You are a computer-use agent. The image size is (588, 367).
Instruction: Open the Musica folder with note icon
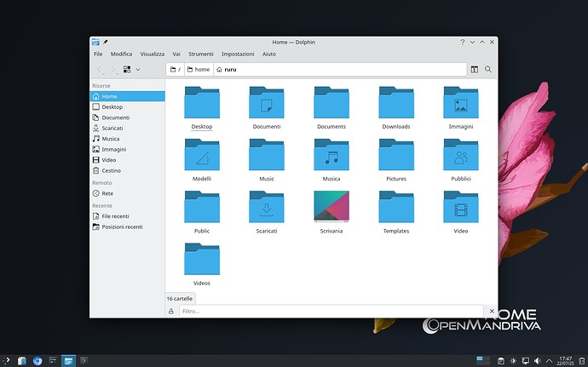tap(331, 155)
